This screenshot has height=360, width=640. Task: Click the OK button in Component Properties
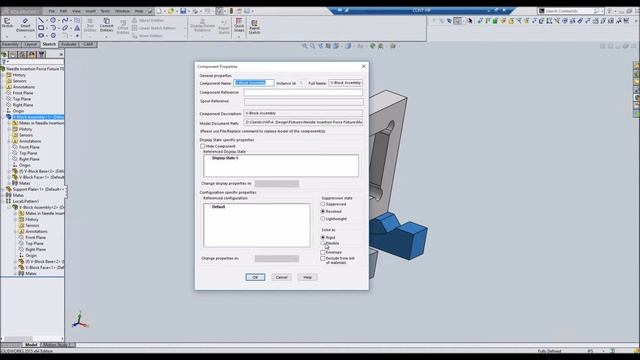[x=255, y=277]
